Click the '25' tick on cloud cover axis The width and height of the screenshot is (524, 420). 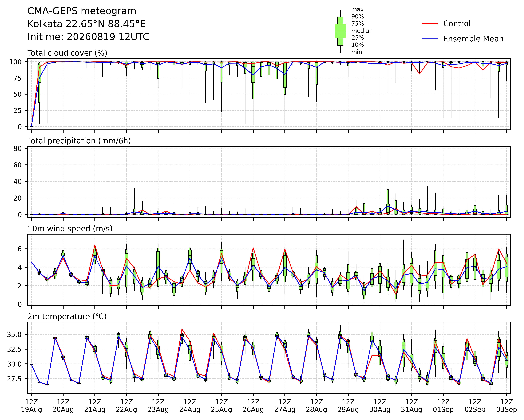[x=18, y=111]
